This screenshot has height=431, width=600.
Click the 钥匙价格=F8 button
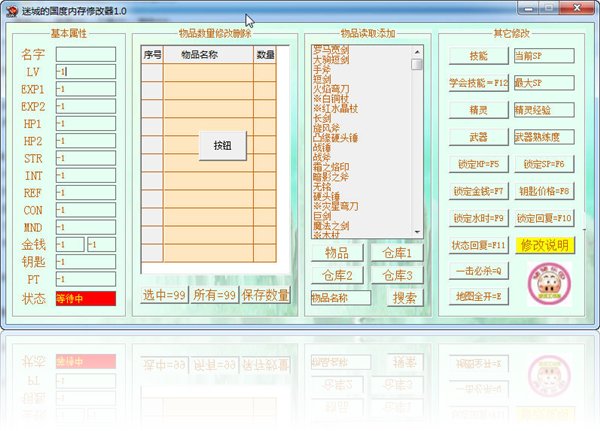tap(544, 191)
